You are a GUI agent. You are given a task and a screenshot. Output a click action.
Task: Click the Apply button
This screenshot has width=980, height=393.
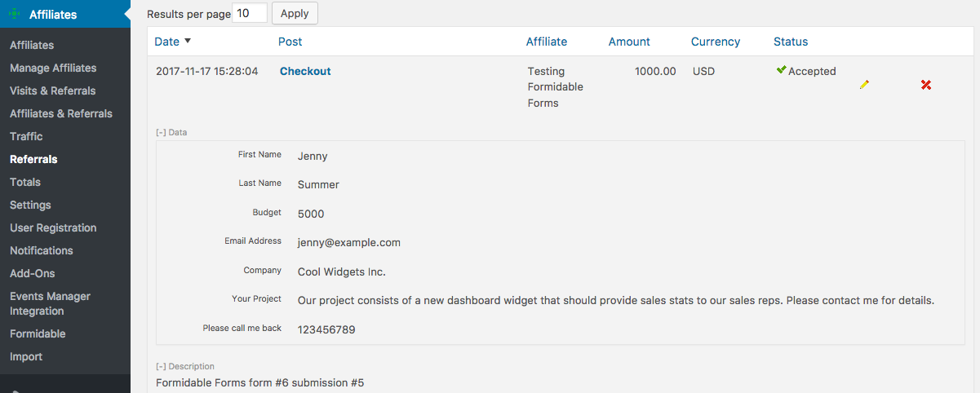[x=295, y=13]
